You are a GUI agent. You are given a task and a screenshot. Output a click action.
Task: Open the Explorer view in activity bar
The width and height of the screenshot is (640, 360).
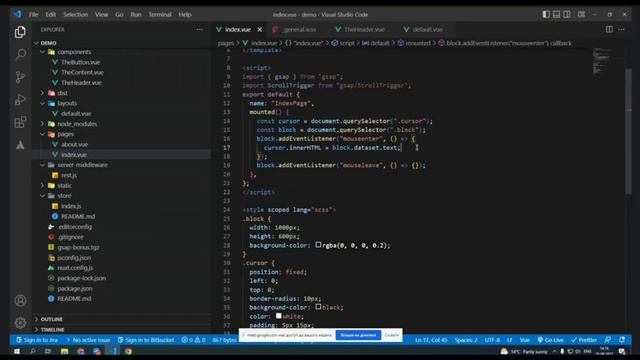pyautogui.click(x=20, y=32)
